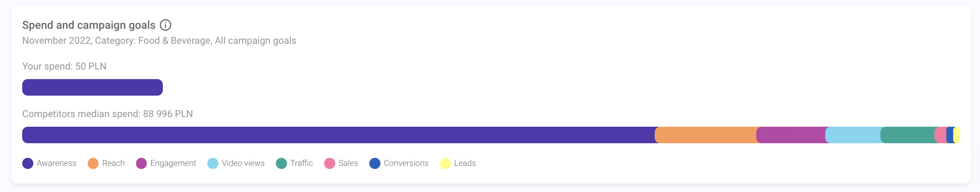Toggle the Engagement legend item
Viewport: 980px width, 192px height.
166,163
